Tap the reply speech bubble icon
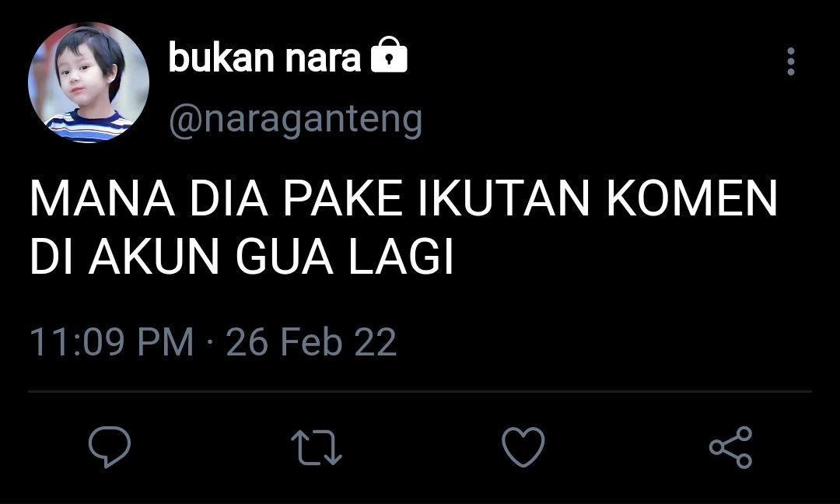Viewport: 840px width, 504px height. (110, 446)
